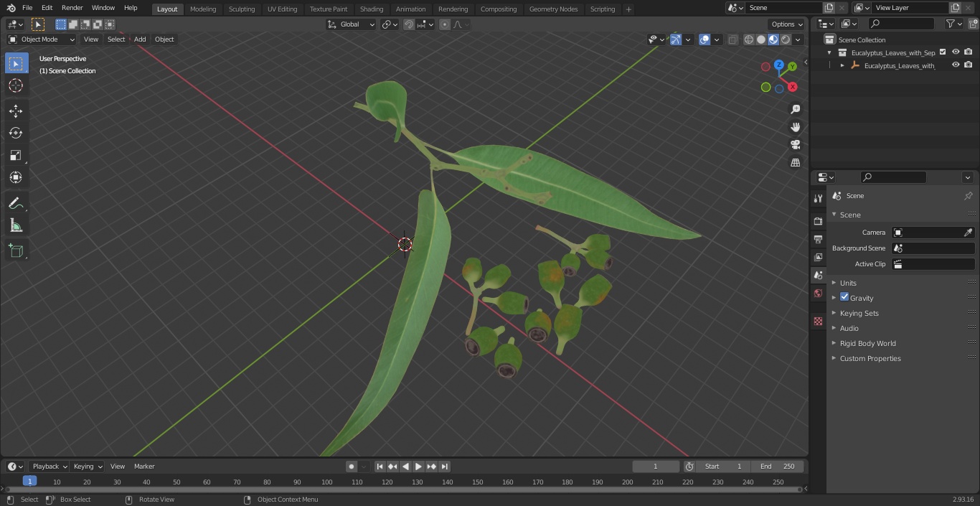Click the pan view hand icon

795,127
